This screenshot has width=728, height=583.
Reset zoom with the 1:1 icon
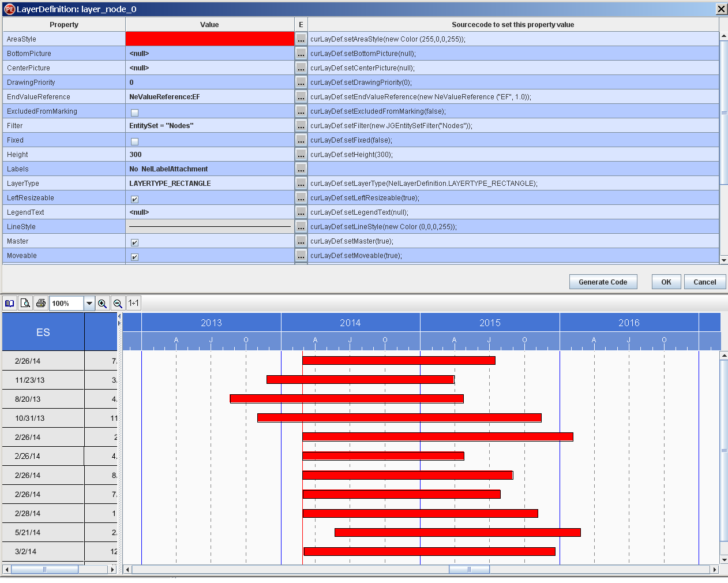(133, 303)
